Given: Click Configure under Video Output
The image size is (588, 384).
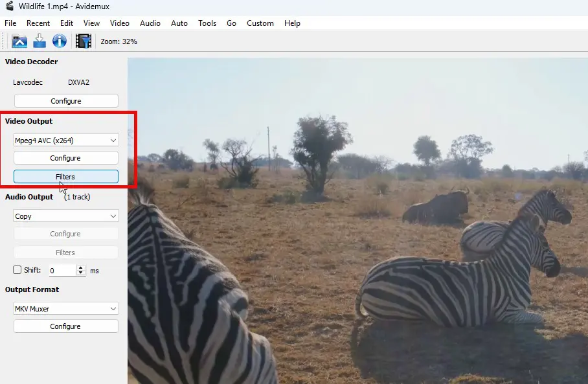Looking at the screenshot, I should (x=66, y=158).
